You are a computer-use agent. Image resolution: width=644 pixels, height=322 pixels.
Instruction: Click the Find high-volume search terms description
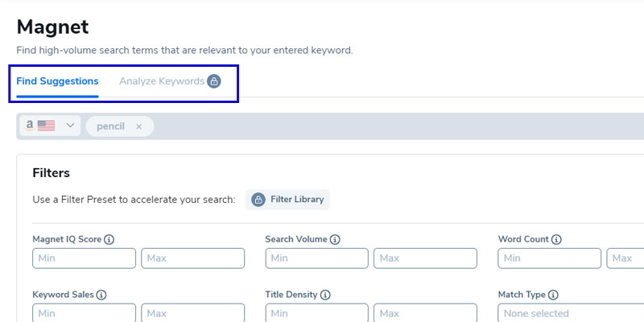(184, 51)
